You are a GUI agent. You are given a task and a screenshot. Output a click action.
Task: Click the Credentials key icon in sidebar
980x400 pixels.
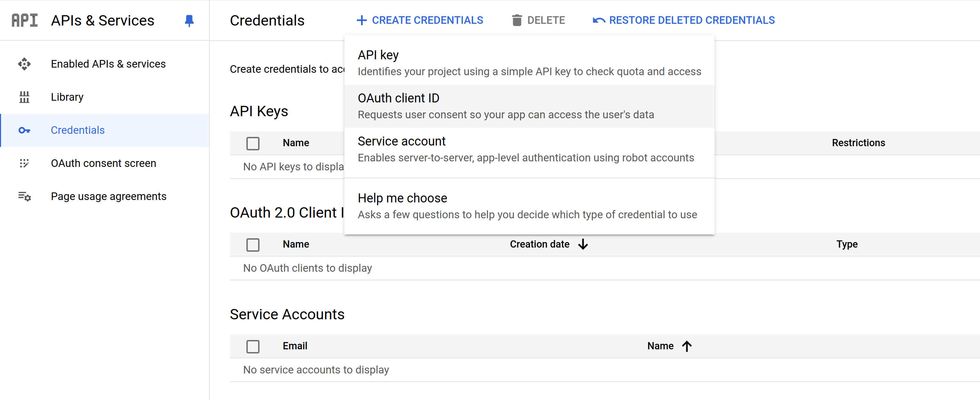click(x=25, y=129)
